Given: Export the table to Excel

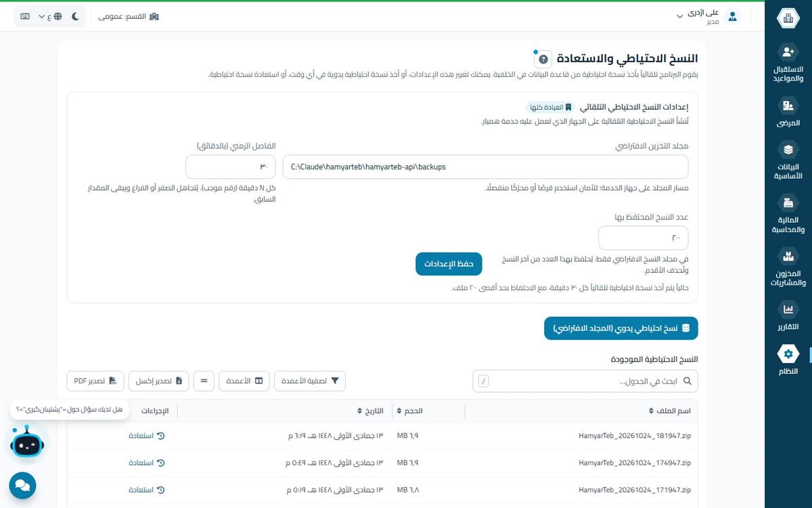Looking at the screenshot, I should pos(158,381).
